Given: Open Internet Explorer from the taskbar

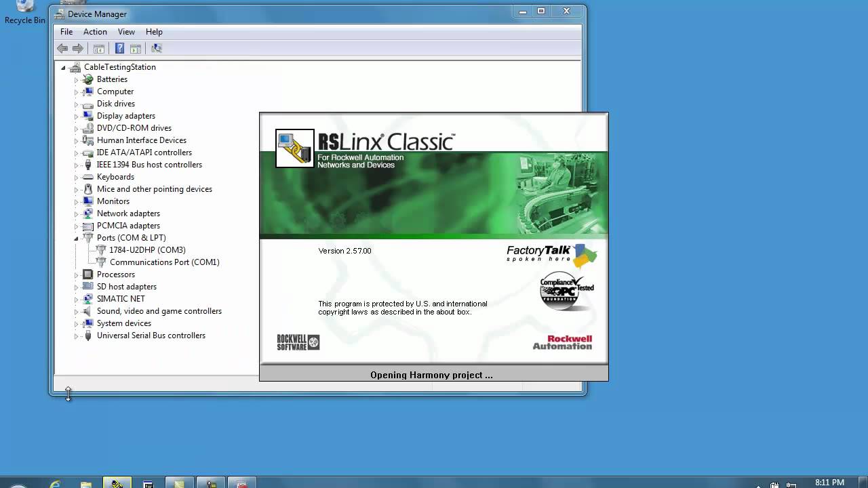Looking at the screenshot, I should coord(55,484).
